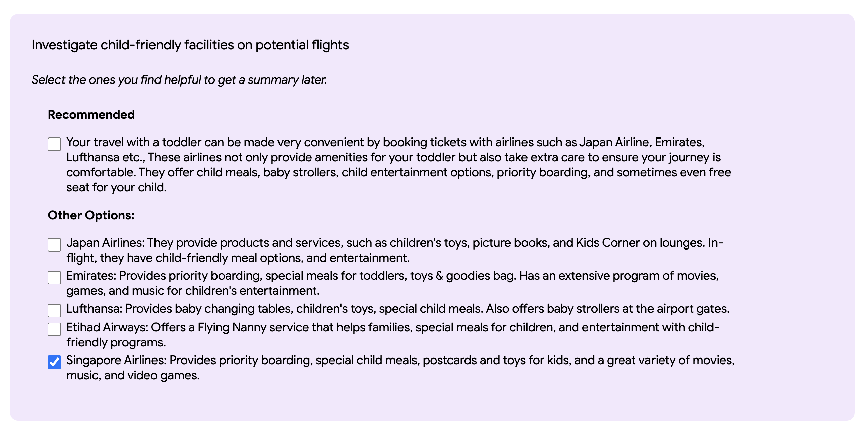Uncheck the Singapore Airlines option checkbox
The height and width of the screenshot is (442, 868).
54,362
